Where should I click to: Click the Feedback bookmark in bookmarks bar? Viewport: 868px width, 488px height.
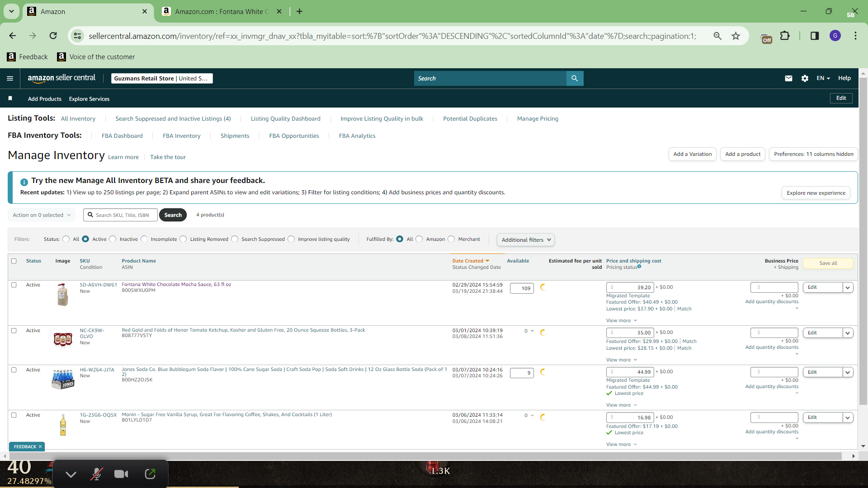(x=28, y=57)
